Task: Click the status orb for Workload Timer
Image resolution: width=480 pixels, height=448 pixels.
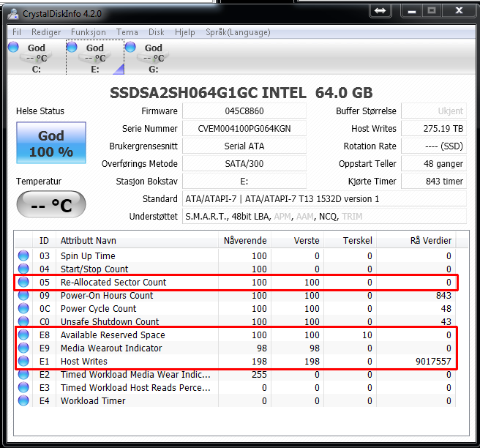Action: pyautogui.click(x=23, y=400)
